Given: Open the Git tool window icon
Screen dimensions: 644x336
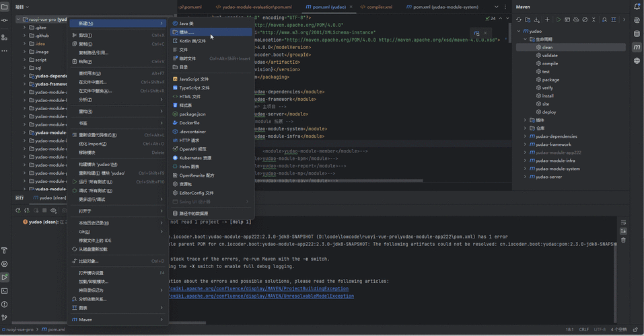Looking at the screenshot, I should point(5,318).
